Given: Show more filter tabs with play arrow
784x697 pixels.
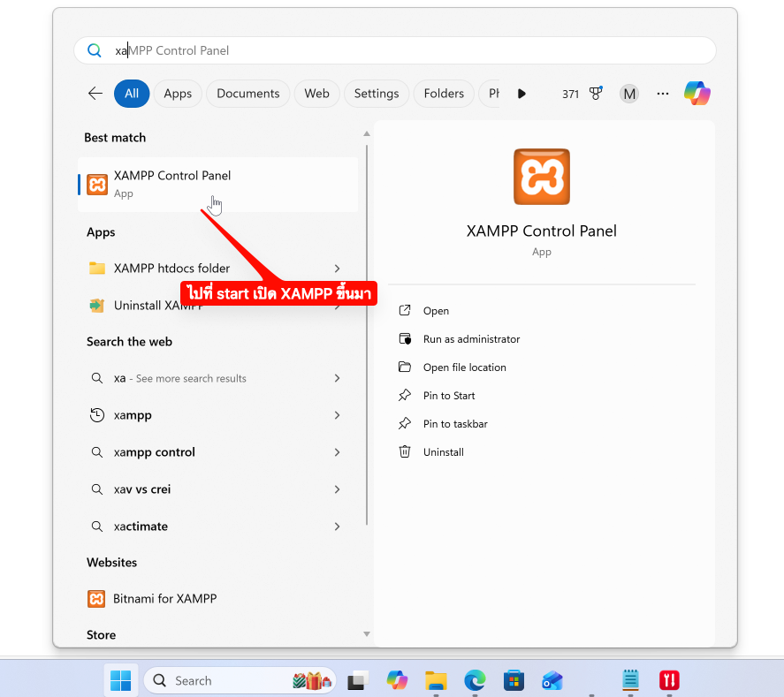Looking at the screenshot, I should tap(521, 94).
